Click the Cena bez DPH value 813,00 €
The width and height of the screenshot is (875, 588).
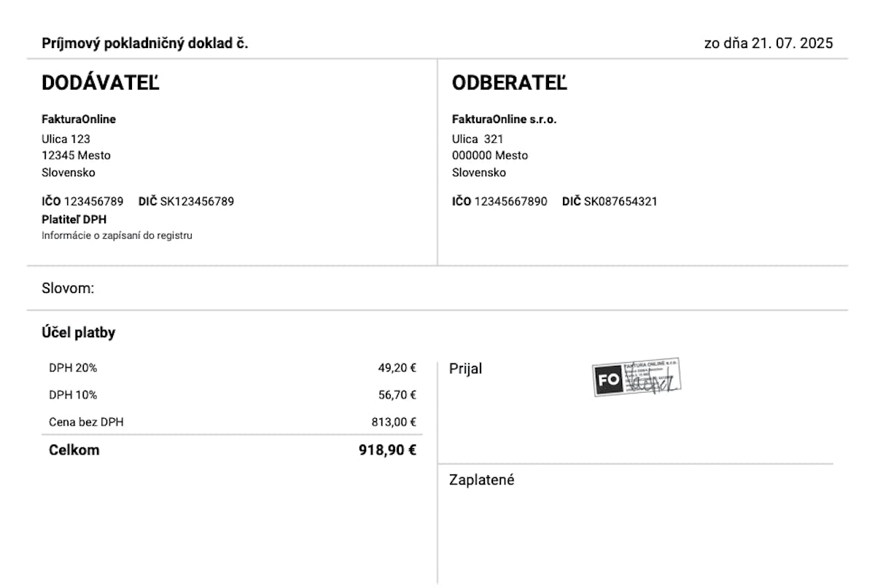[394, 422]
